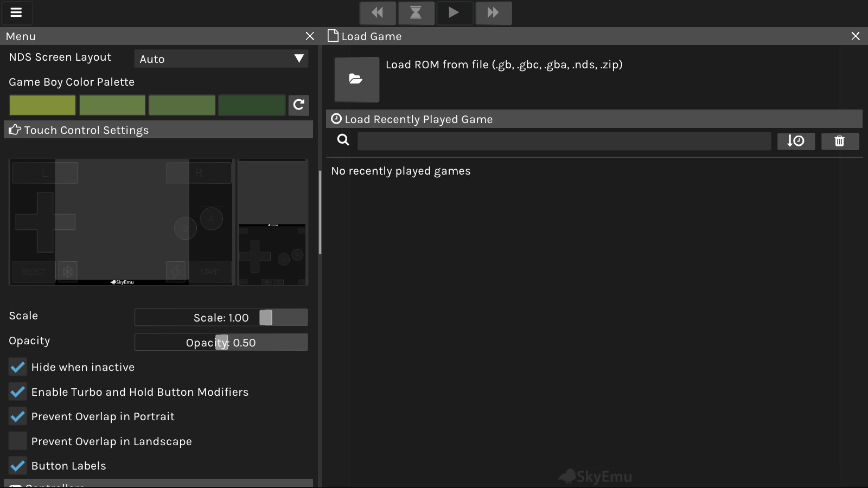Click the Load Game title file icon
This screenshot has width=868, height=488.
(333, 36)
